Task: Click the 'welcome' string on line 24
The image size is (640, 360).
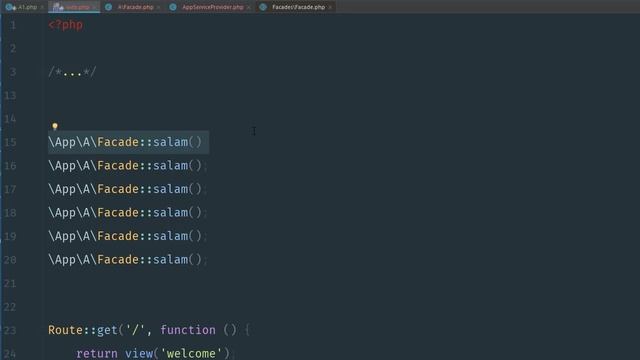Action: coord(191,353)
